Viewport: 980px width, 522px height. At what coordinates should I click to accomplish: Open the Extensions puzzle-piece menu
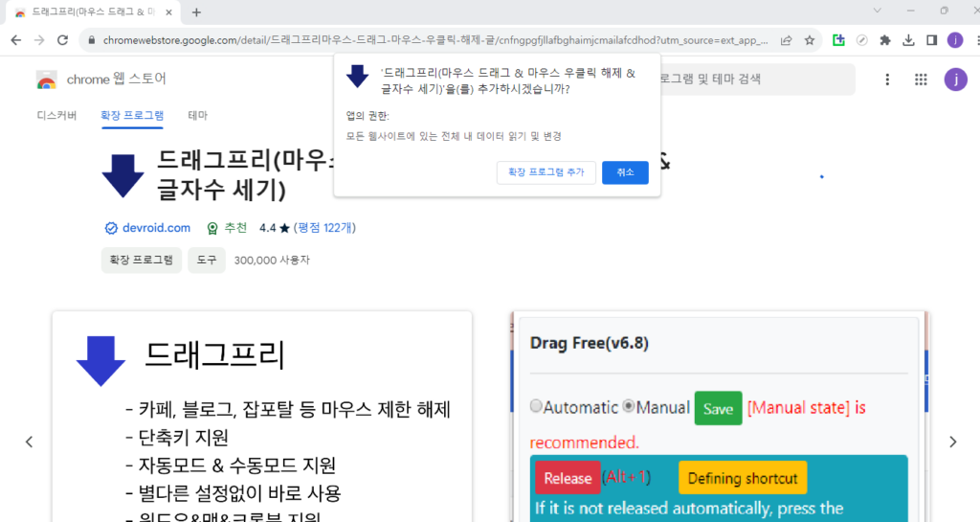click(885, 40)
